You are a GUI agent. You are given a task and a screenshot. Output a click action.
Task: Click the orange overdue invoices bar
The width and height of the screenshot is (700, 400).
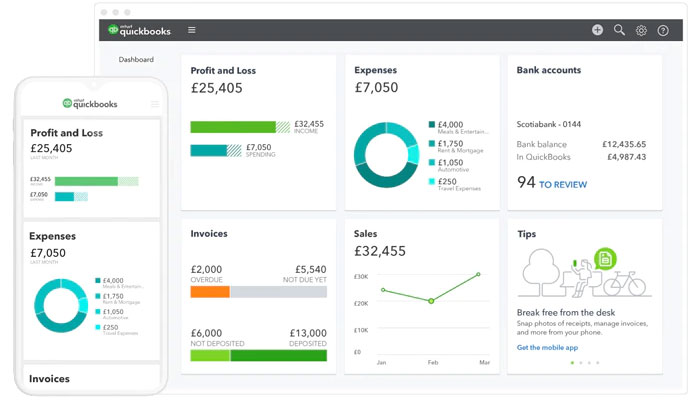coord(210,292)
